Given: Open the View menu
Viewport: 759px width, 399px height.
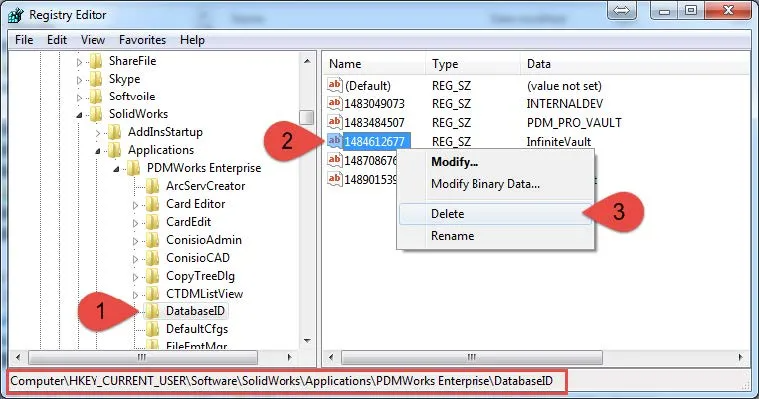Looking at the screenshot, I should click(93, 40).
